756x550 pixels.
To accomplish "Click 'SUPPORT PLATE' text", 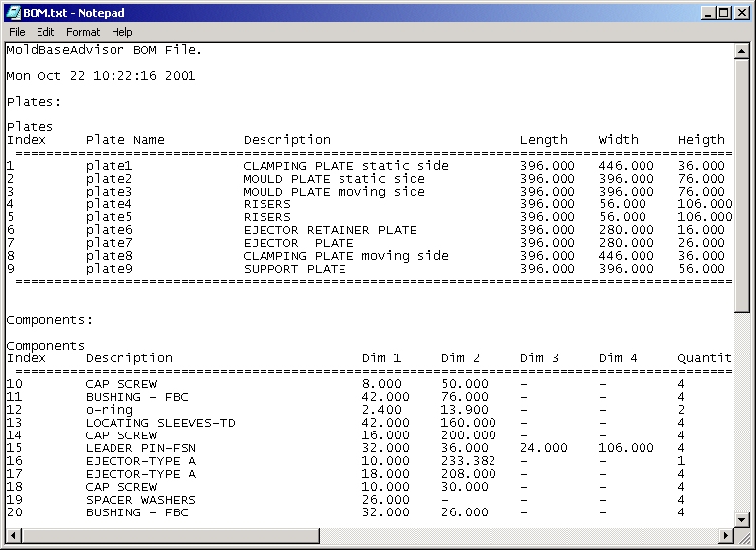I will pos(294,269).
